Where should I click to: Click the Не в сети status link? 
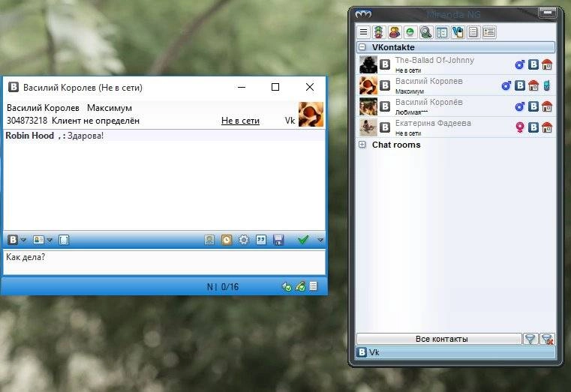point(240,121)
